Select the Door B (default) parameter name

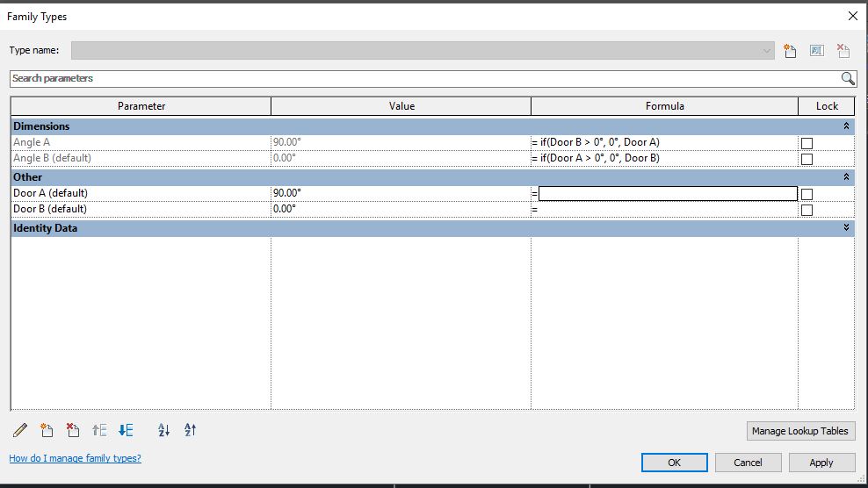[50, 209]
